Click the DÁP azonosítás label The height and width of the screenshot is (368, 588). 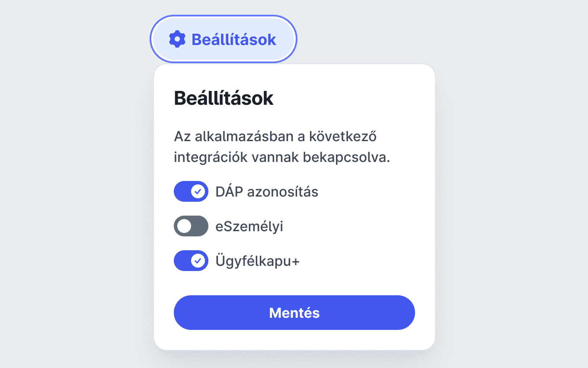[267, 192]
